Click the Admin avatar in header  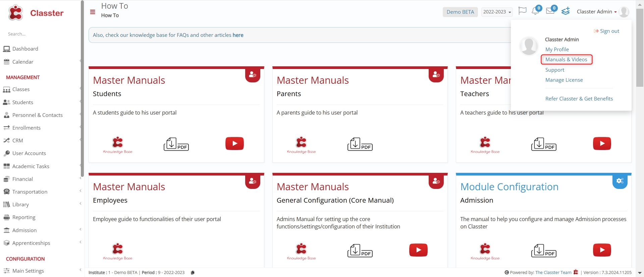[624, 12]
